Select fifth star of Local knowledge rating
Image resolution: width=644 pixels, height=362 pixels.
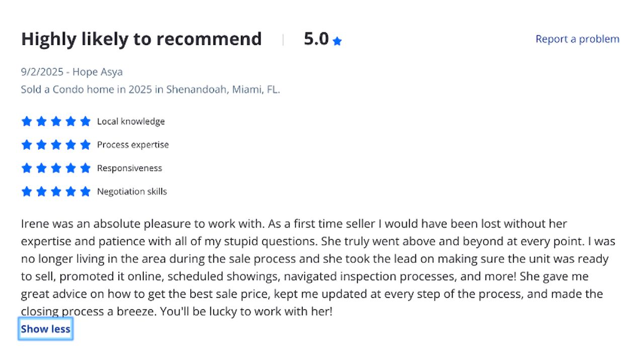coord(86,121)
